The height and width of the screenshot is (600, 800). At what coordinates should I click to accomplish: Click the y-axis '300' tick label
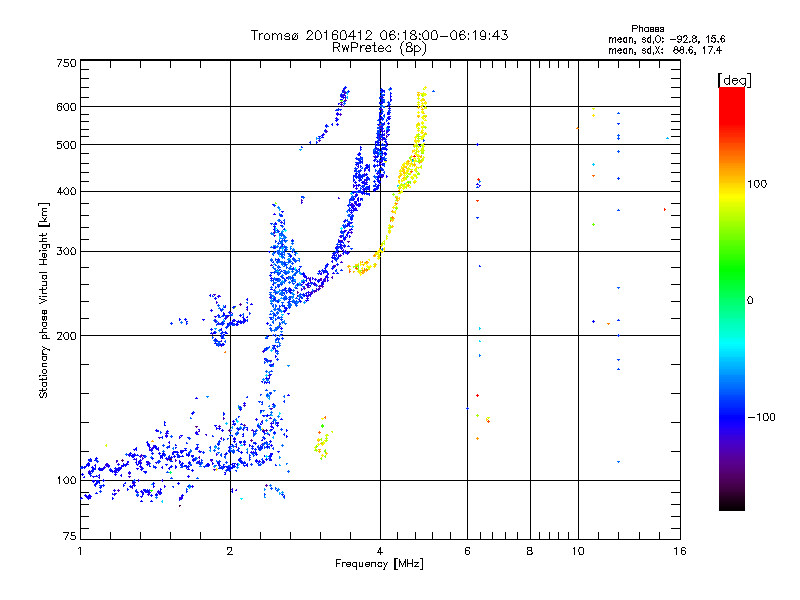(66, 252)
